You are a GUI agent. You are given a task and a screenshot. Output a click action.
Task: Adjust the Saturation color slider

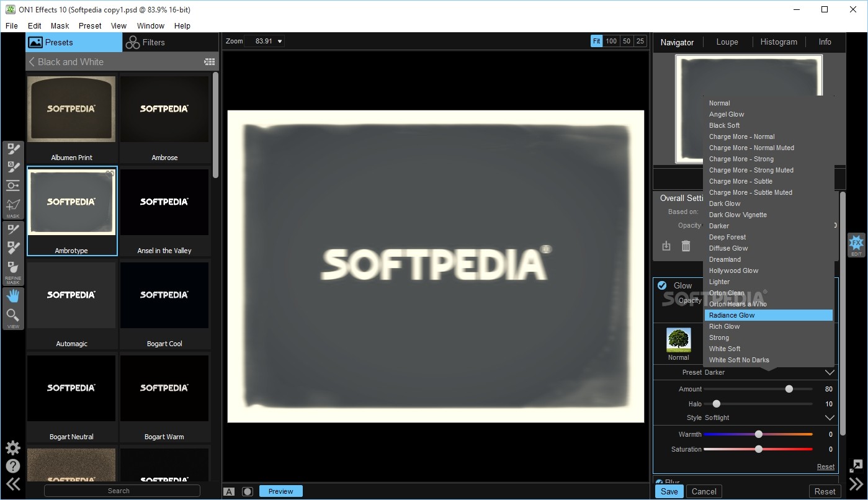pyautogui.click(x=758, y=449)
